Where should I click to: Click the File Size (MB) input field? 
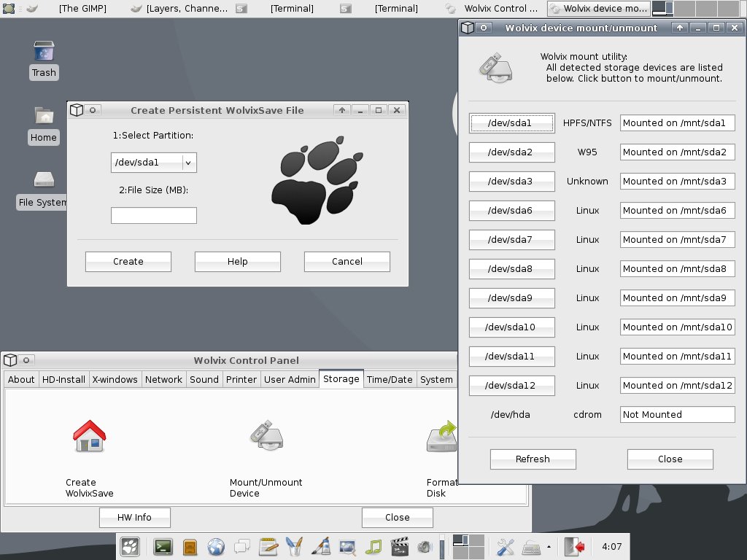click(x=153, y=215)
